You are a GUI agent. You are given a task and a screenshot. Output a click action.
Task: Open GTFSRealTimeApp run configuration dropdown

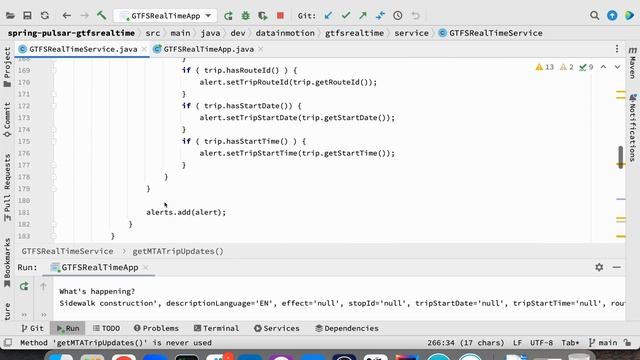(x=165, y=16)
